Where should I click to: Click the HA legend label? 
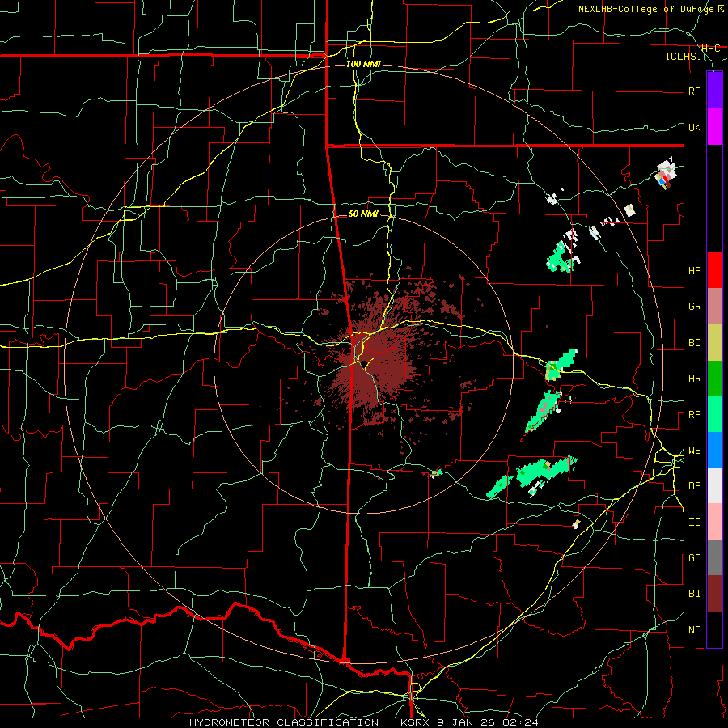[x=694, y=270]
